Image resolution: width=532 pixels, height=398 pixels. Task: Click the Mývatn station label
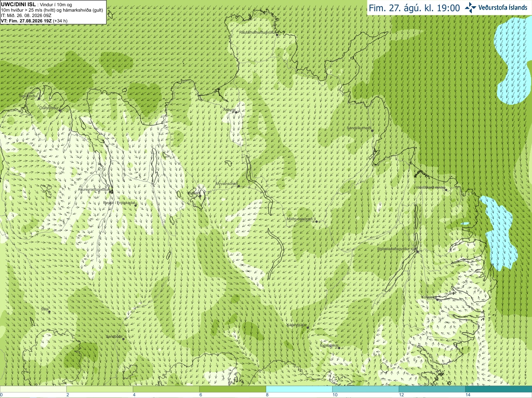coord(194,193)
